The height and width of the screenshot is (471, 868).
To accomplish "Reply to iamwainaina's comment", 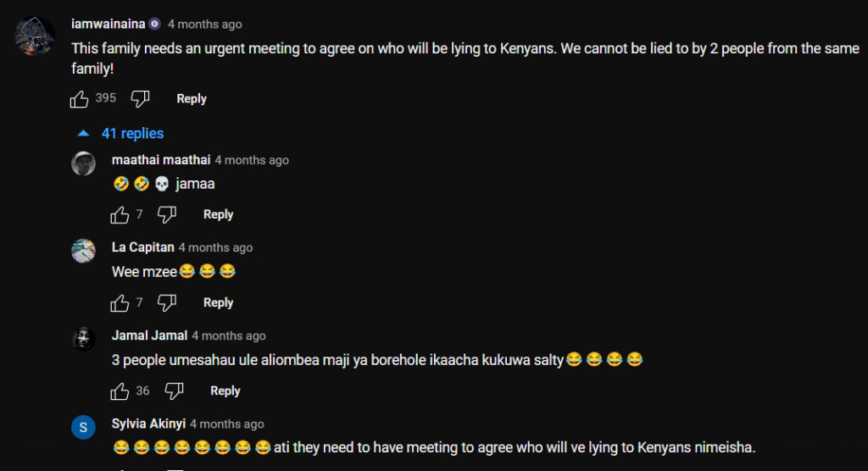I will tap(192, 99).
